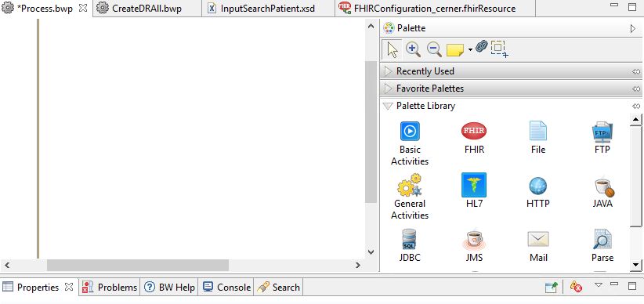Close the Properties view
The width and height of the screenshot is (644, 304).
69,287
